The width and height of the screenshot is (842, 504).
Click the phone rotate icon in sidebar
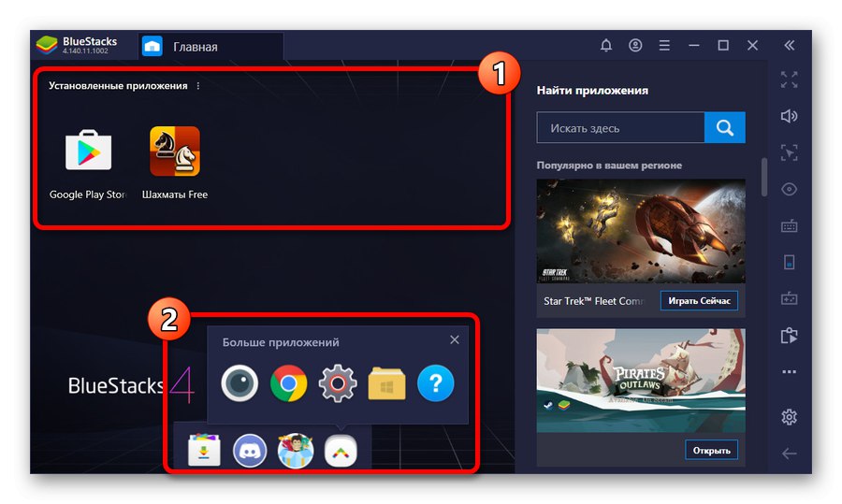789,263
